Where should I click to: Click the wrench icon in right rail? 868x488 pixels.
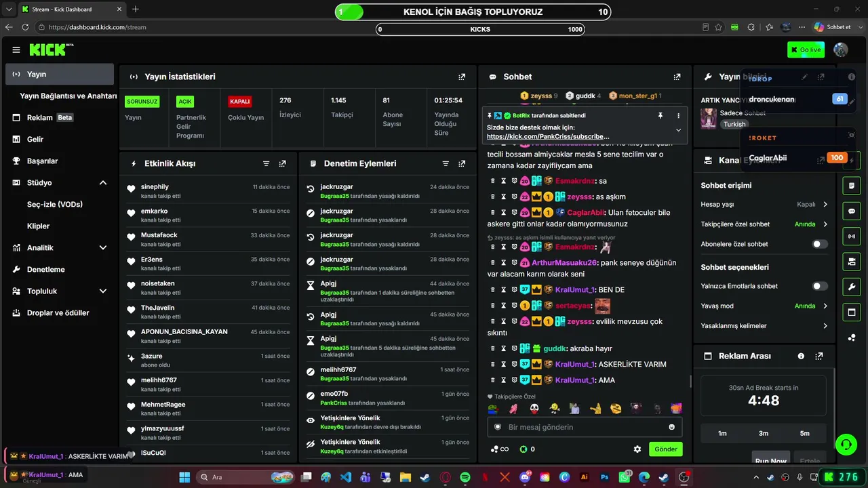coord(852,287)
